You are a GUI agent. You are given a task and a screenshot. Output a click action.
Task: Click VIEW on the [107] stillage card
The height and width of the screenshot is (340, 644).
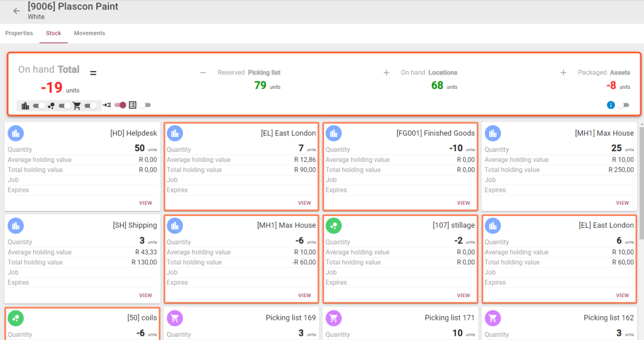pyautogui.click(x=464, y=295)
